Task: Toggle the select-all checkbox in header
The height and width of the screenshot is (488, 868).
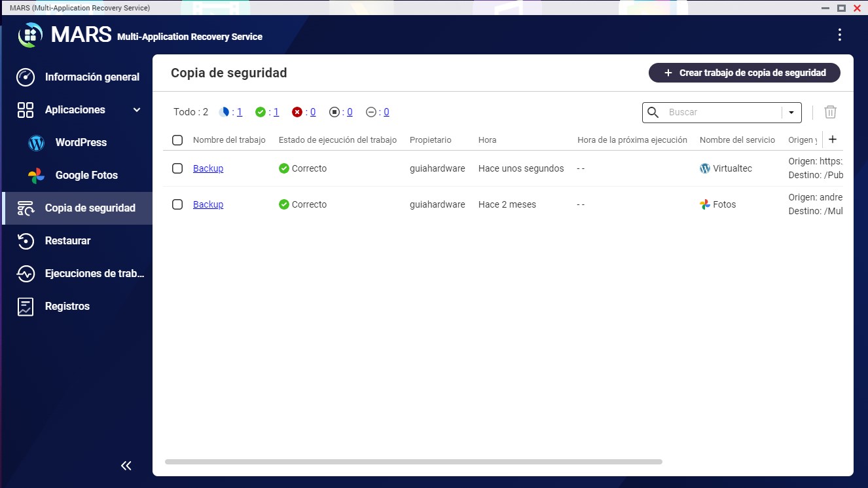Action: pyautogui.click(x=177, y=140)
